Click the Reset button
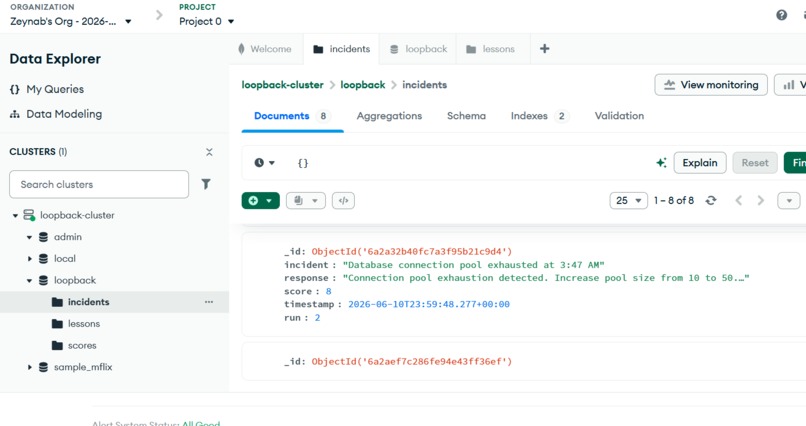806x426 pixels. 755,163
